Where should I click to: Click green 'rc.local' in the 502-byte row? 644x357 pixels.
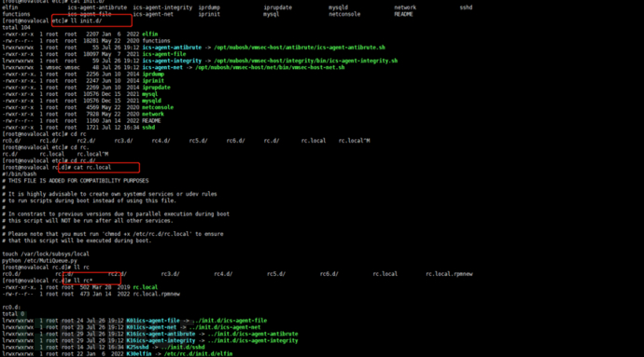click(x=145, y=287)
